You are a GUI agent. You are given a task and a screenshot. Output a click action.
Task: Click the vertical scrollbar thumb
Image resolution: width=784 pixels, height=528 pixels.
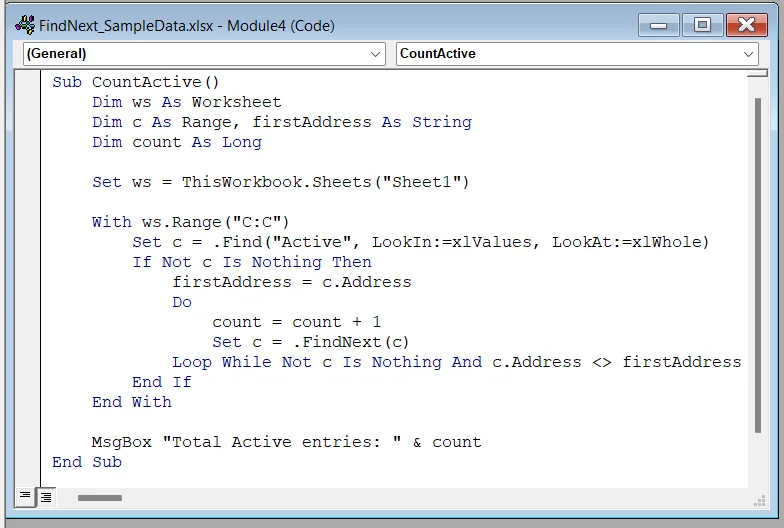pyautogui.click(x=758, y=265)
